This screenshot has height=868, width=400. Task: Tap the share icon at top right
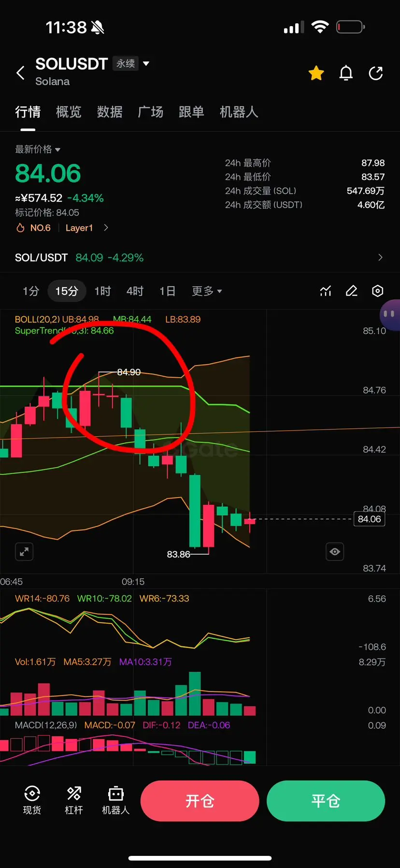[376, 73]
